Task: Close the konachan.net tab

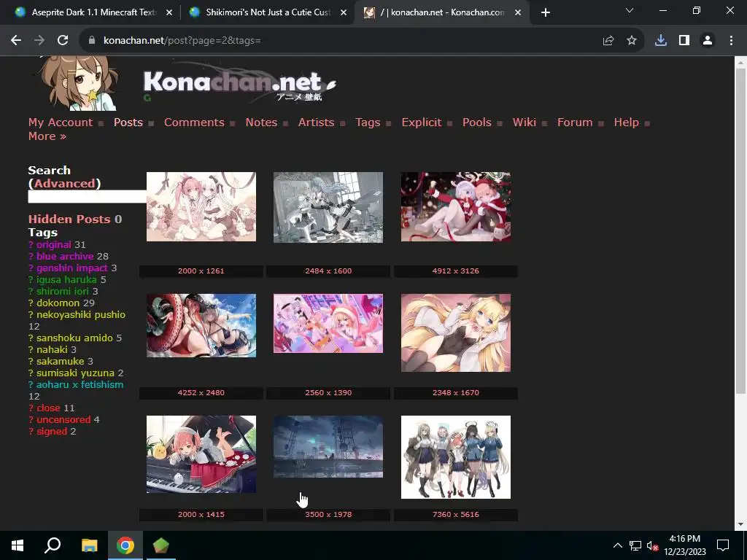Action: pos(519,13)
